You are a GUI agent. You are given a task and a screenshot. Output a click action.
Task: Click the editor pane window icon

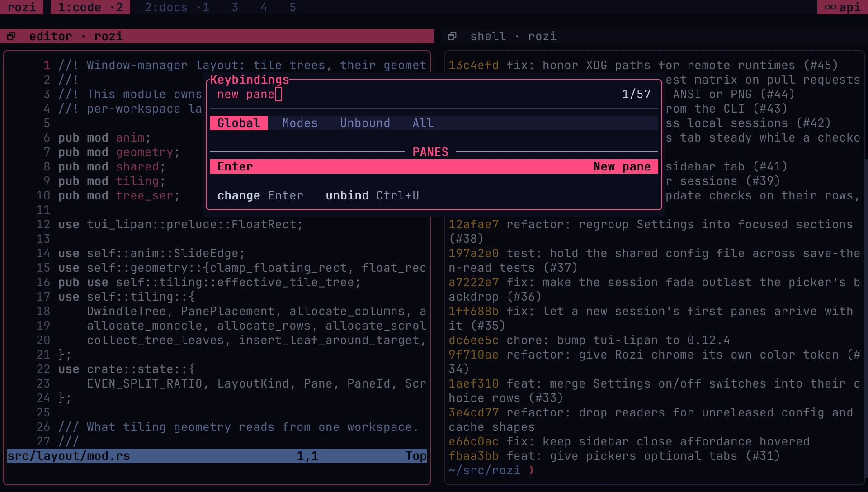(11, 36)
